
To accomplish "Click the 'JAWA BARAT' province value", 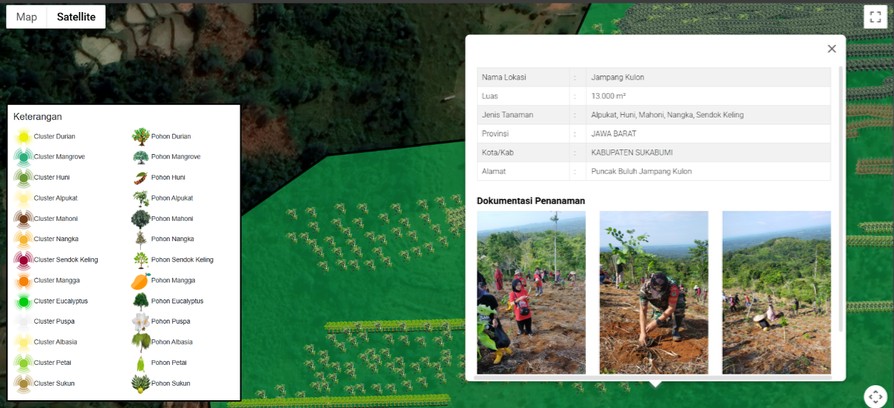I will (x=613, y=133).
